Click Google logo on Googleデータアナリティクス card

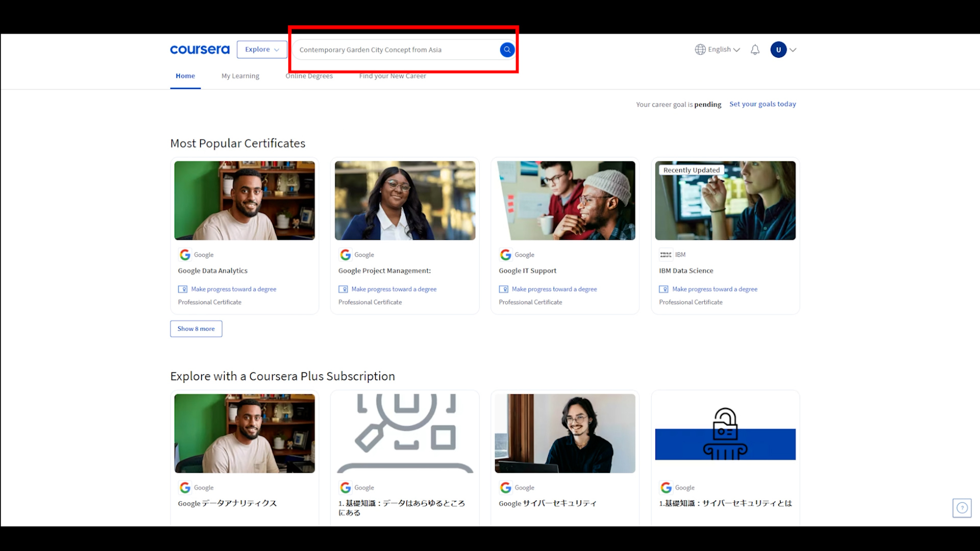(x=185, y=488)
